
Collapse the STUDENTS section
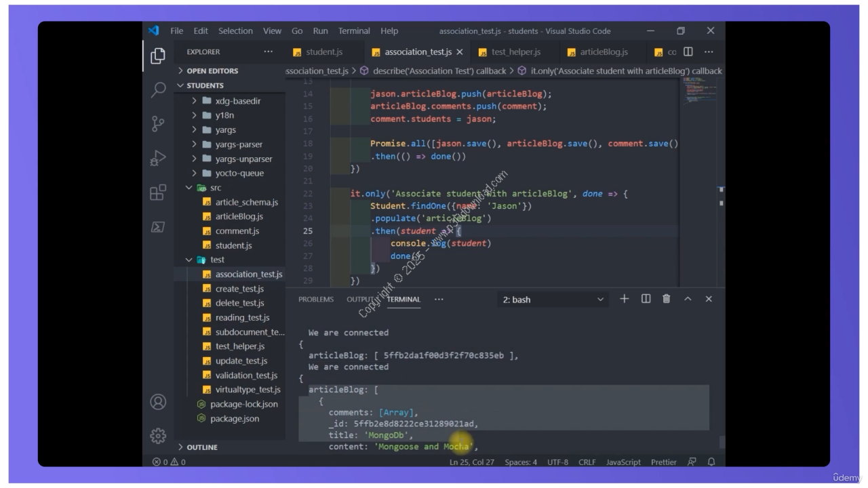[x=205, y=85]
